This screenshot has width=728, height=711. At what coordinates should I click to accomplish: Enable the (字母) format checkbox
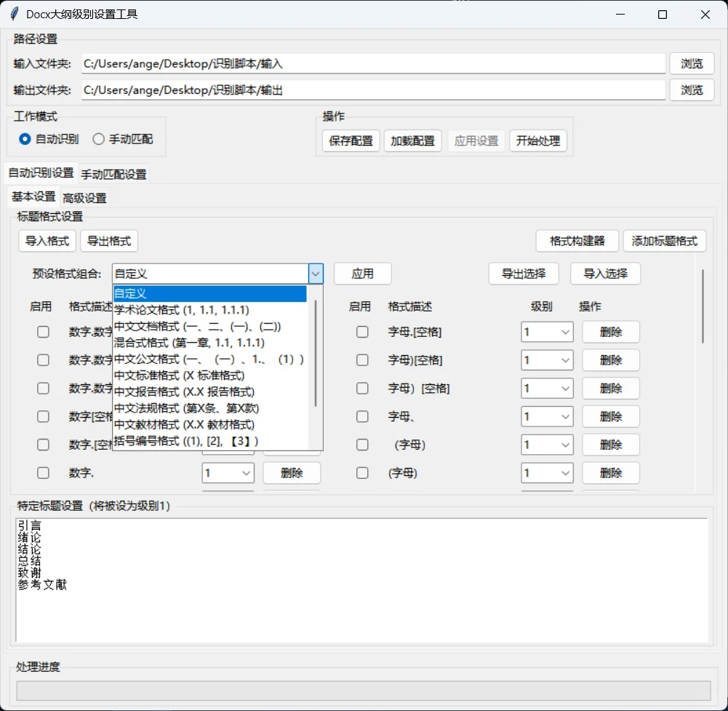click(362, 473)
